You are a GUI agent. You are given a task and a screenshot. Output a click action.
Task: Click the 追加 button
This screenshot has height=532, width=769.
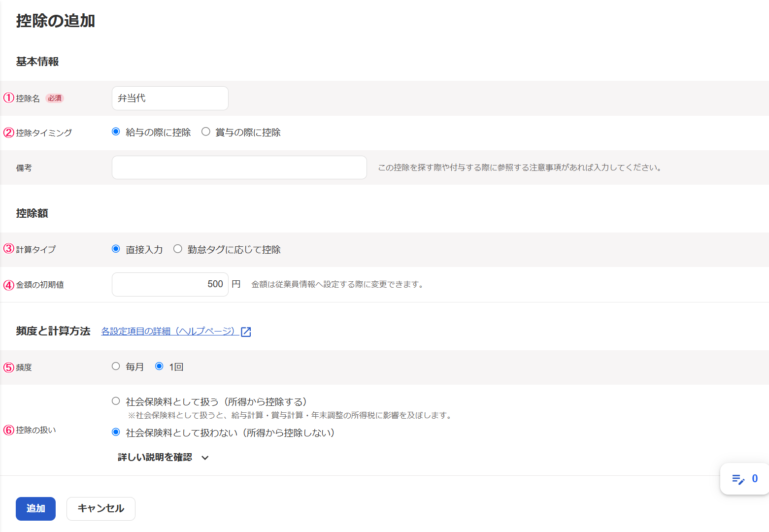point(35,508)
